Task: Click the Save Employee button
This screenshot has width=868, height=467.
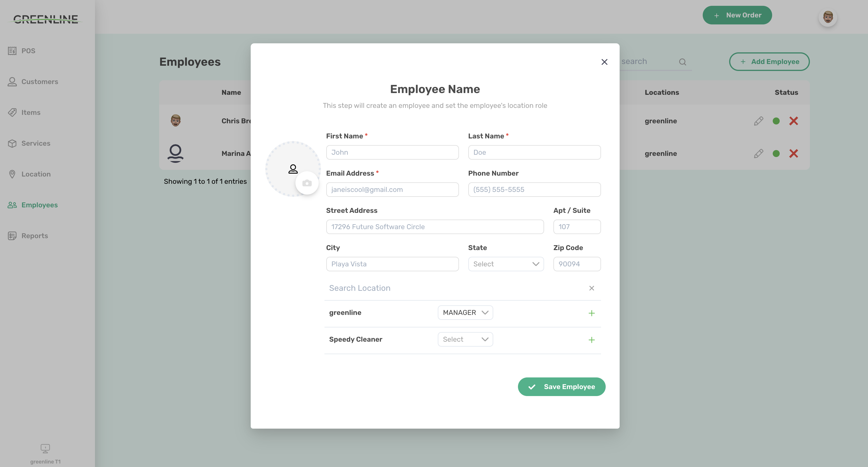Action: coord(561,387)
